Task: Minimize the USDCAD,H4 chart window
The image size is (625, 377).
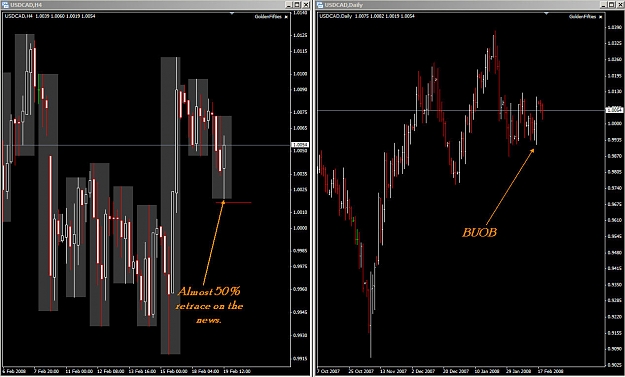Action: (x=289, y=5)
